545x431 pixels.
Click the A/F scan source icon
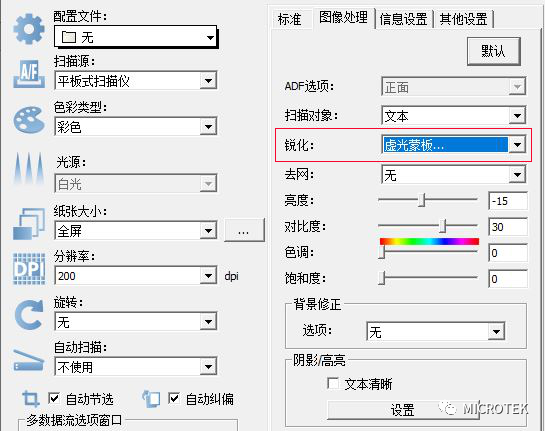pos(29,74)
